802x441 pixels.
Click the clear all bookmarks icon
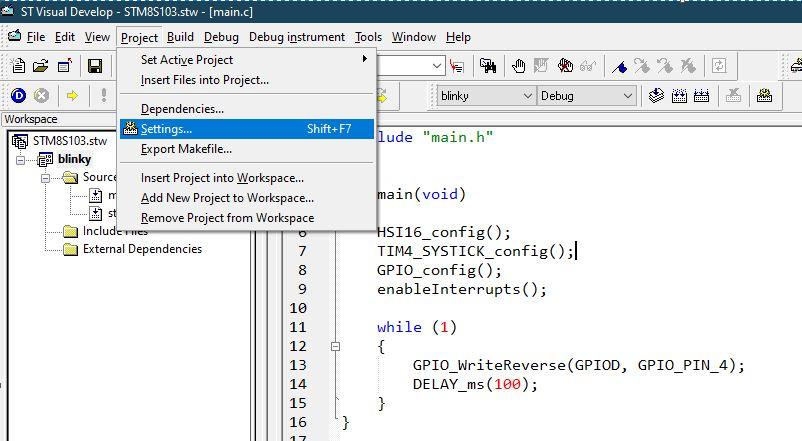(688, 66)
